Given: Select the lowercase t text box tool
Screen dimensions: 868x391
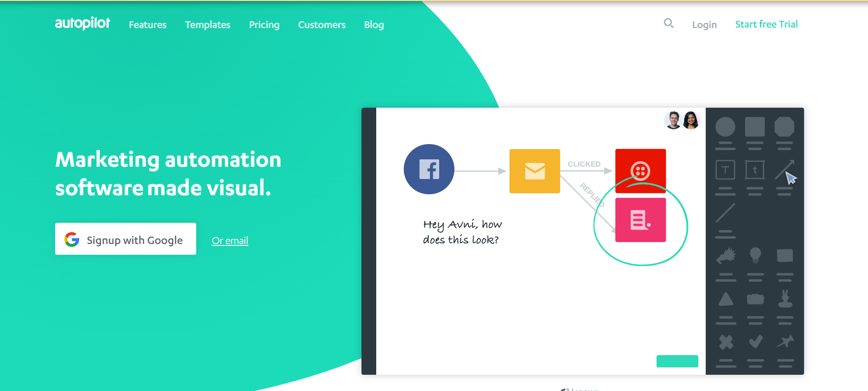Looking at the screenshot, I should point(755,170).
